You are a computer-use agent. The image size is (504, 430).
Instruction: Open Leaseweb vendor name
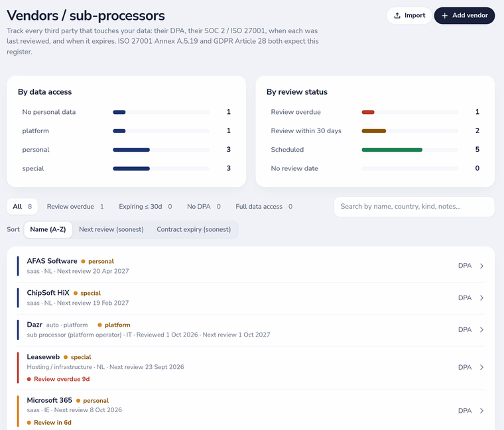click(43, 356)
